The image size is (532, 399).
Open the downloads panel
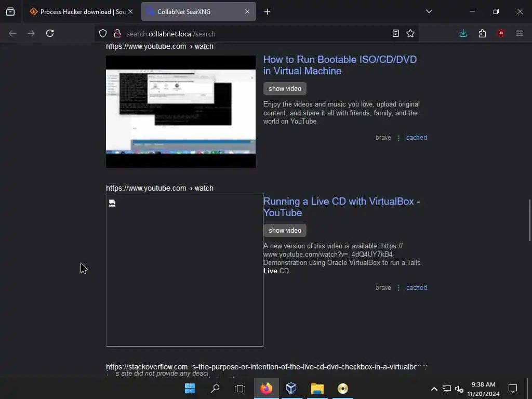coord(463,33)
